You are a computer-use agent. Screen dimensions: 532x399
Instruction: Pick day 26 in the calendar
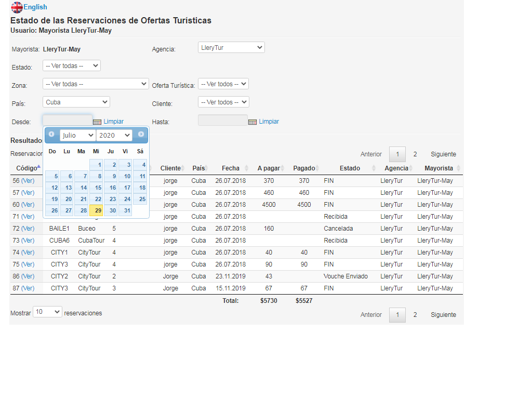pyautogui.click(x=52, y=210)
